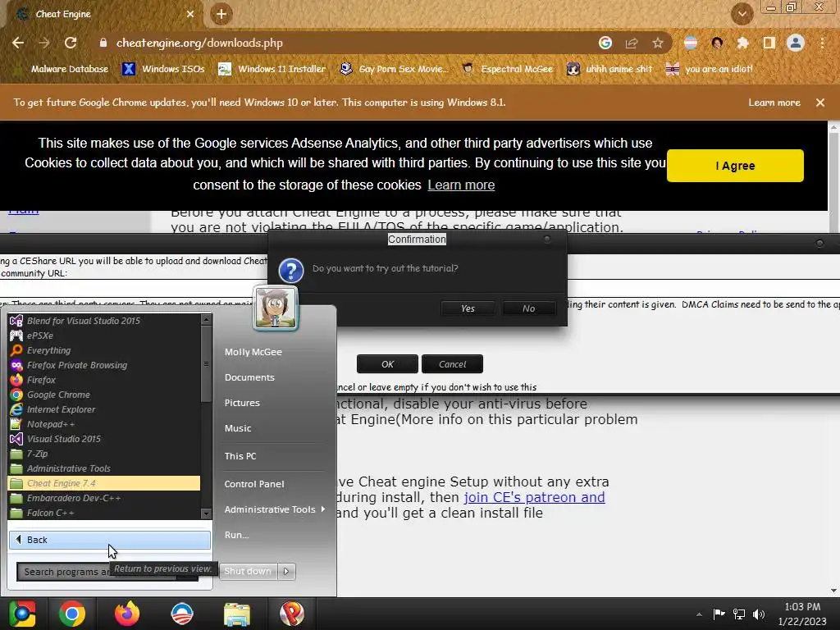840x630 pixels.
Task: Open the Run... dialog
Action: point(237,535)
